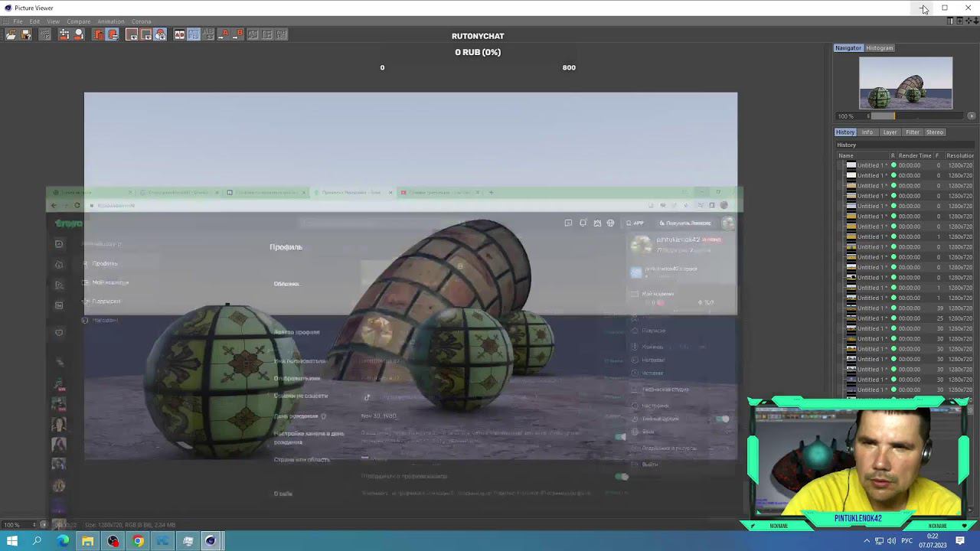
Task: Click the round arrow button beside zoom slider
Action: 972,116
